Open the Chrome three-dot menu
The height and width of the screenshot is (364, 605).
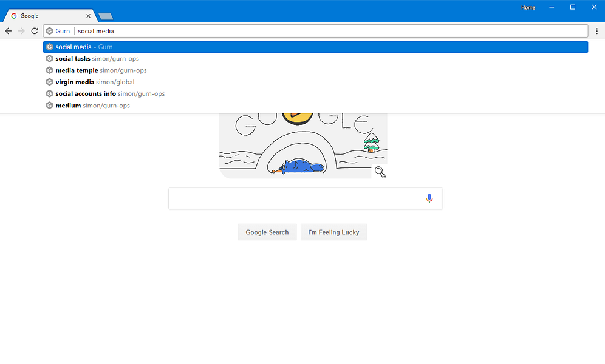pos(596,31)
